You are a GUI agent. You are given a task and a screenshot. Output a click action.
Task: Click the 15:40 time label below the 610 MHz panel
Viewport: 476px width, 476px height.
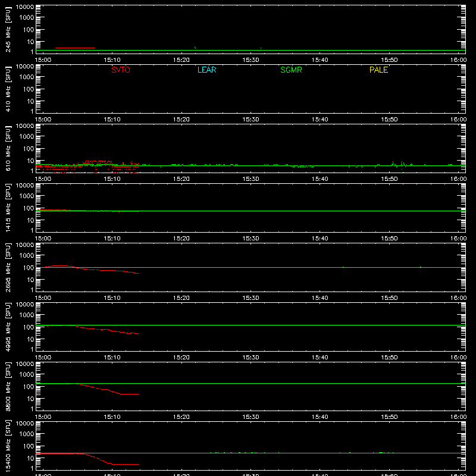[320, 179]
